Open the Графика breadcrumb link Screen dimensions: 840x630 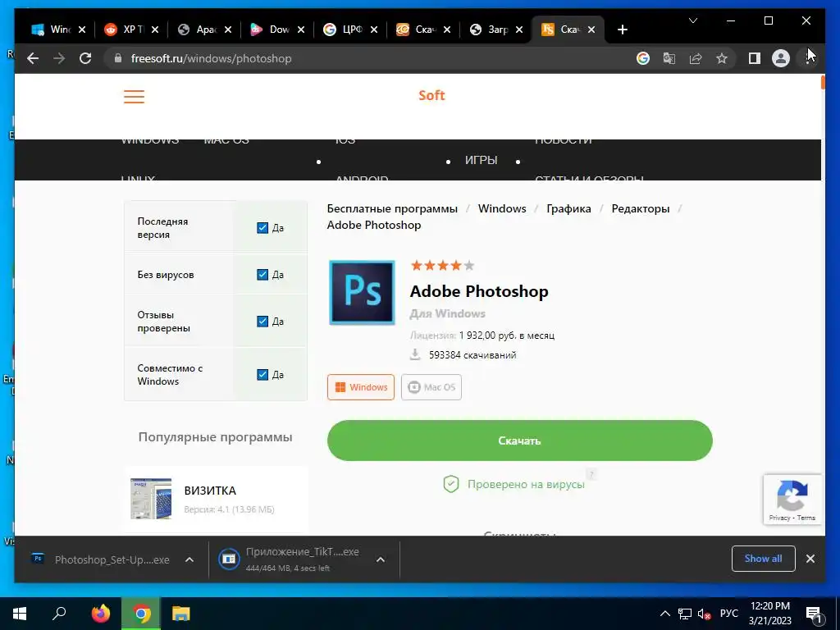click(x=568, y=208)
